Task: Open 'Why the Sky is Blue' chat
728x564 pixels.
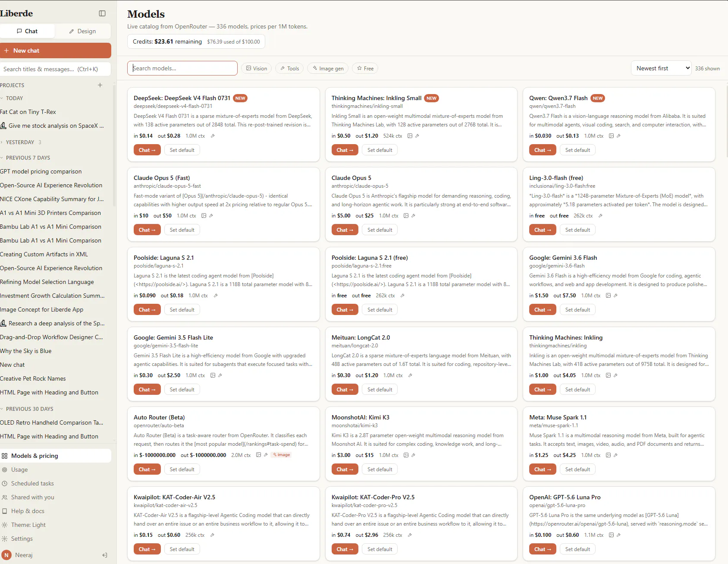Action: [x=55, y=351]
